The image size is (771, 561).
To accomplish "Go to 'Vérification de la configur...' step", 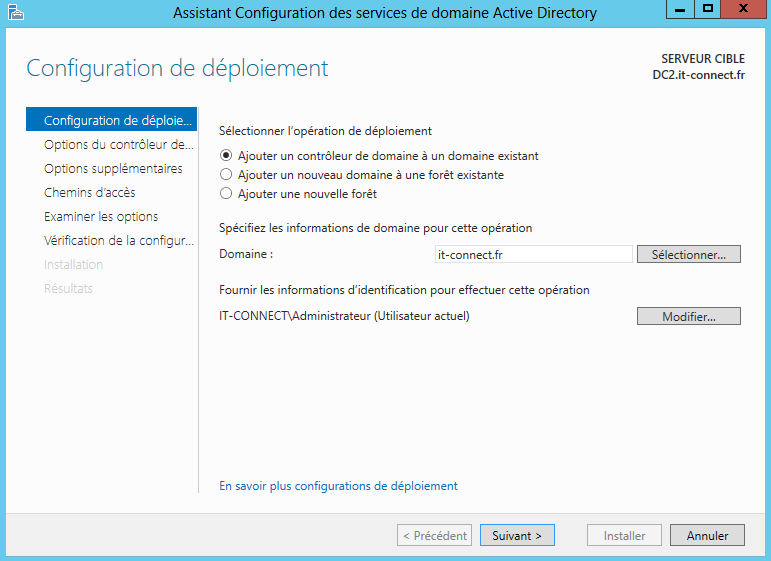I will 118,241.
